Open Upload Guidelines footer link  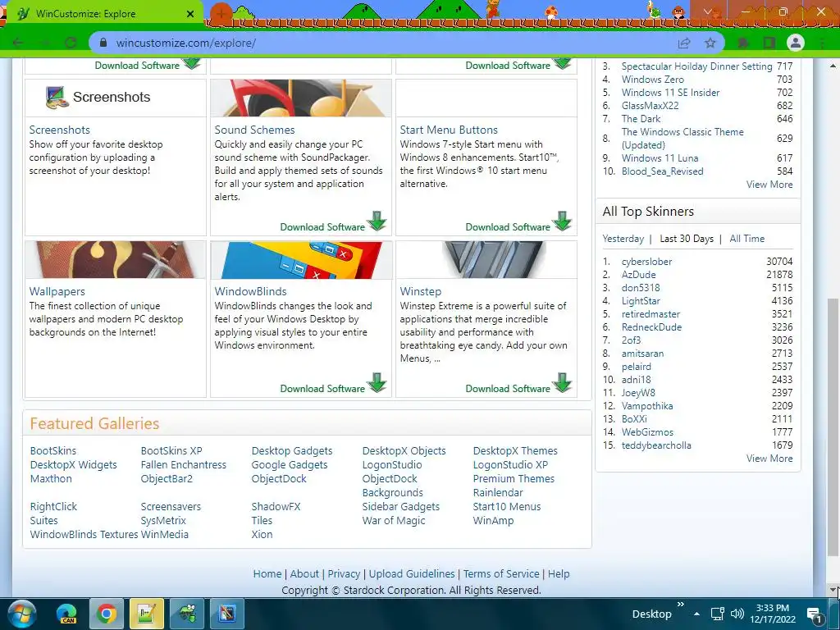click(412, 573)
